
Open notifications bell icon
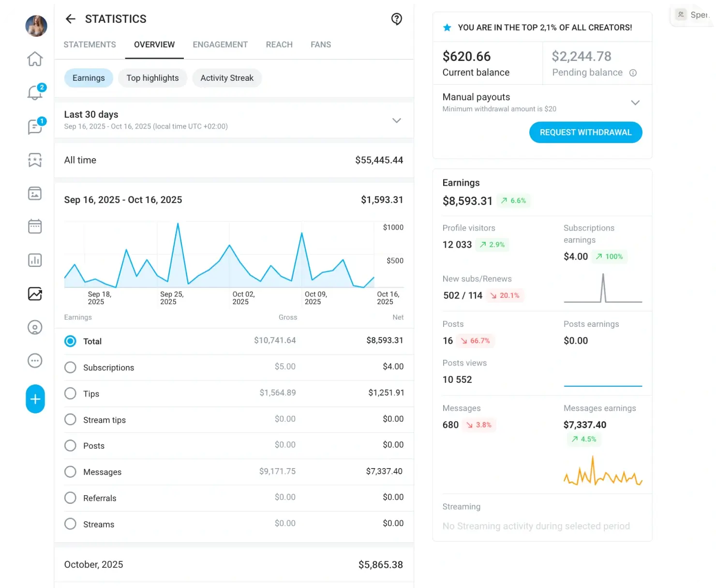(x=35, y=92)
